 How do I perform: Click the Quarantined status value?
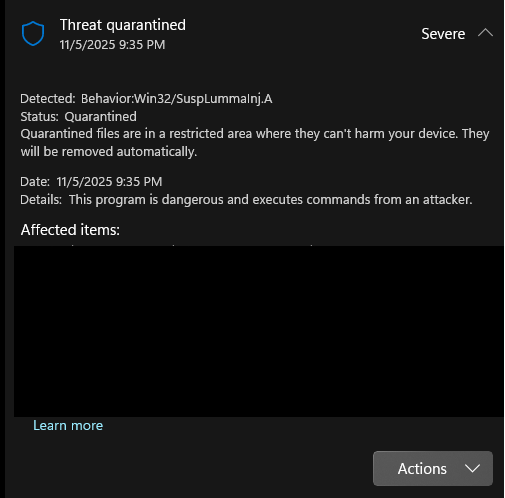[x=100, y=117]
